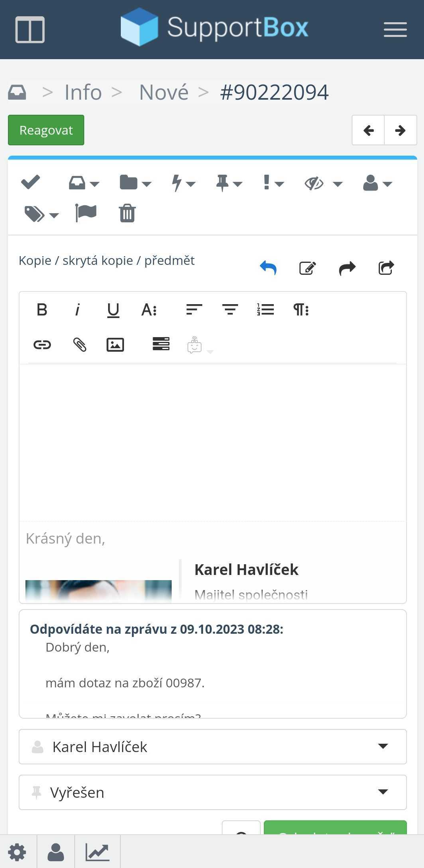Toggle italic formatting
This screenshot has height=868, width=424.
pos(77,309)
